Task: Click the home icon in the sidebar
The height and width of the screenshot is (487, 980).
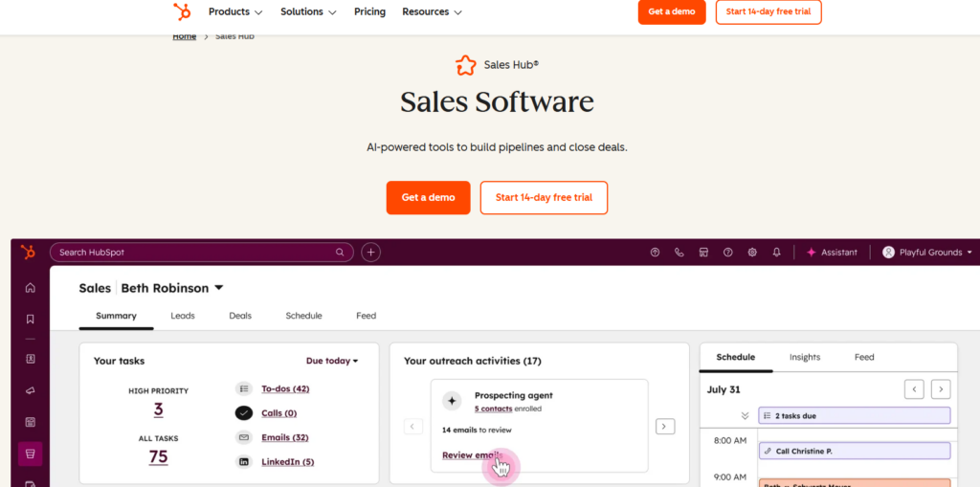Action: tap(30, 288)
